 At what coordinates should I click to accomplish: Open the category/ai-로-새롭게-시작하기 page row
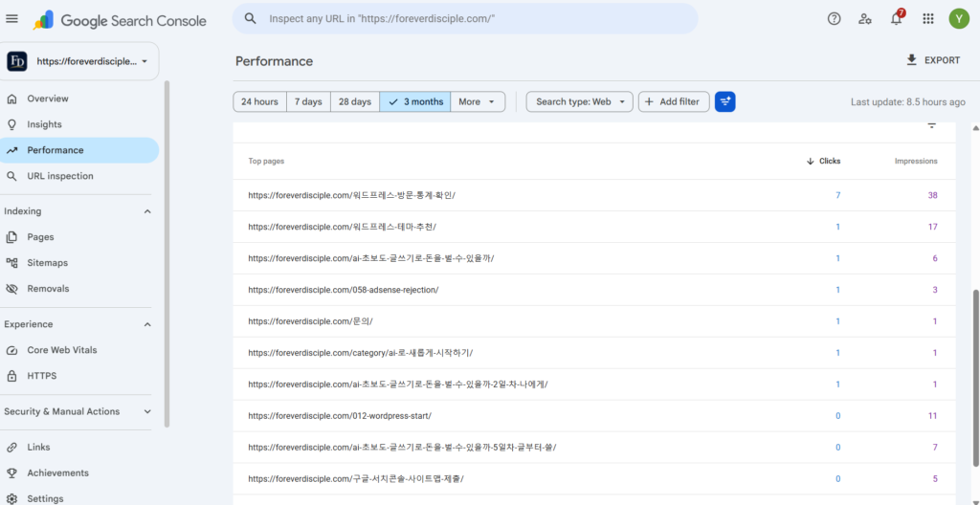593,353
